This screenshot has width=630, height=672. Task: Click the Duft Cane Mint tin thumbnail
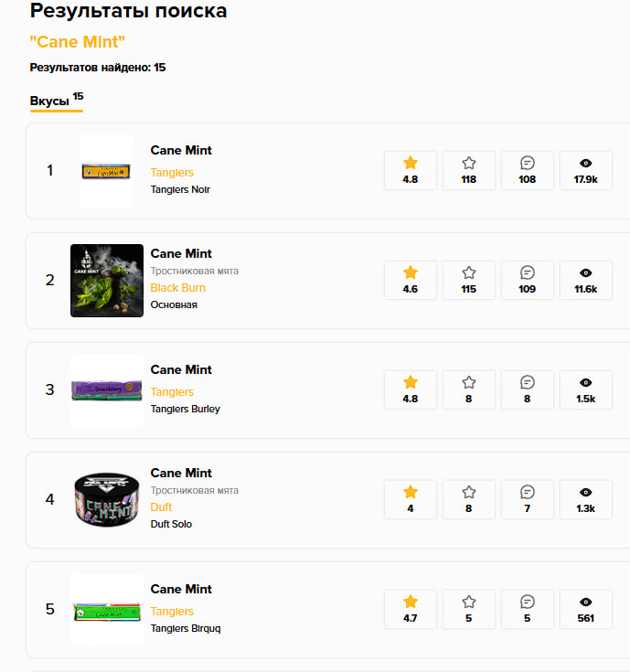pyautogui.click(x=107, y=500)
